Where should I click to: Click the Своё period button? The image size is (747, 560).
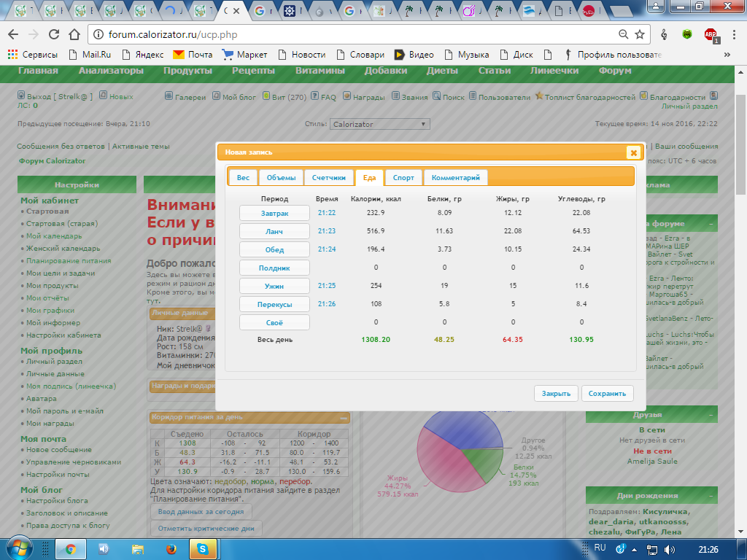(274, 322)
